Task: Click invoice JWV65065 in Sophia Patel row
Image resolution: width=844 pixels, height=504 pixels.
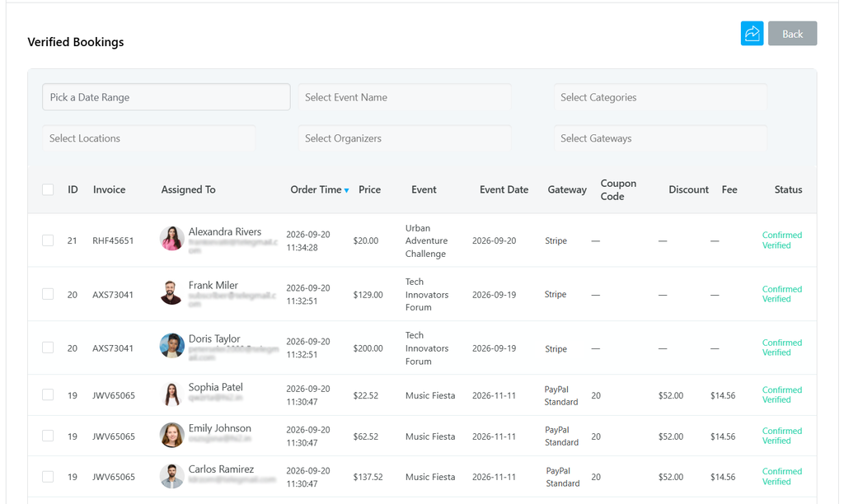Action: coord(114,395)
